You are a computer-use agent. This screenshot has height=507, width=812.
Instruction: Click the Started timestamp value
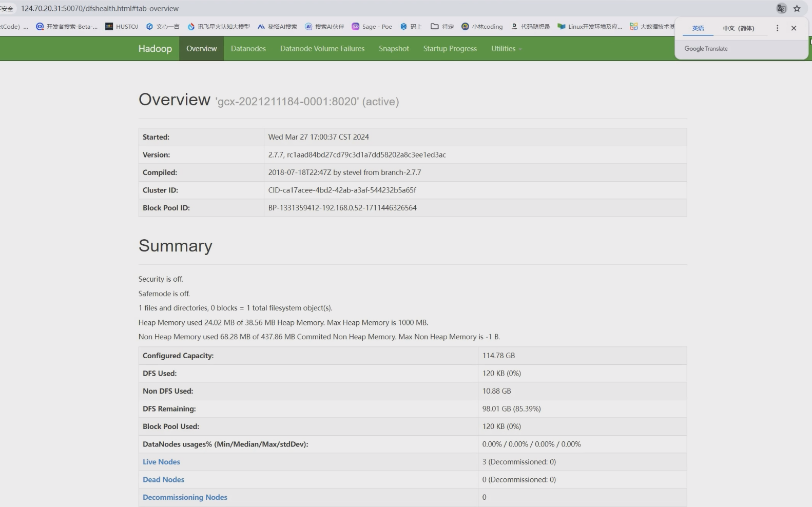(318, 137)
